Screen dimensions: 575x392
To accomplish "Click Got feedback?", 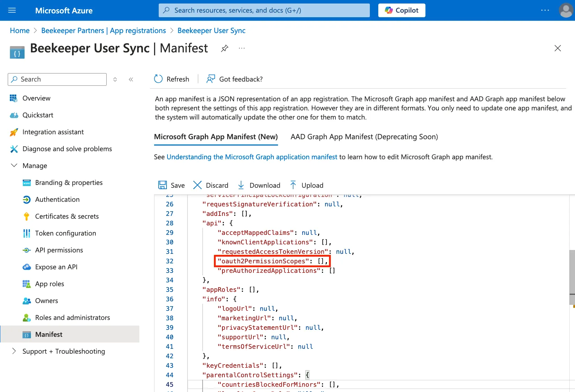I will tap(235, 79).
